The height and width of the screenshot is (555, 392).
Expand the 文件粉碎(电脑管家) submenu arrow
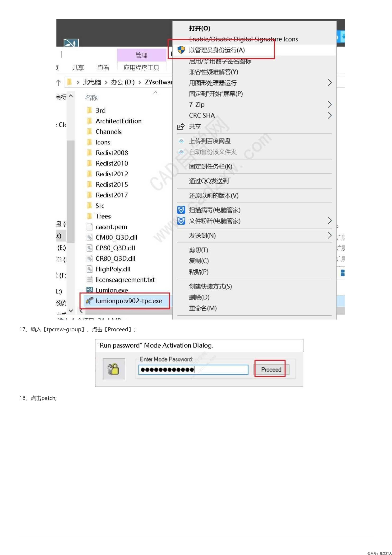point(329,221)
